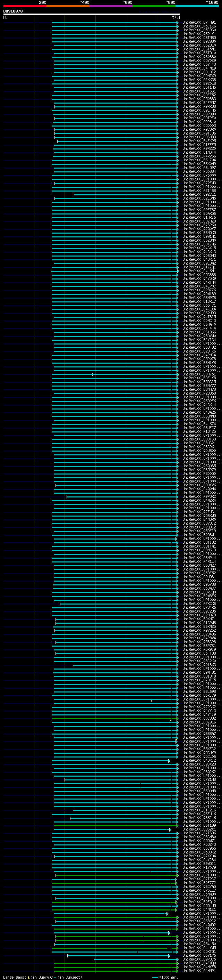Select hit UniRef100_B7FH91
The width and height of the screenshot is (222, 980).
coord(199,23)
